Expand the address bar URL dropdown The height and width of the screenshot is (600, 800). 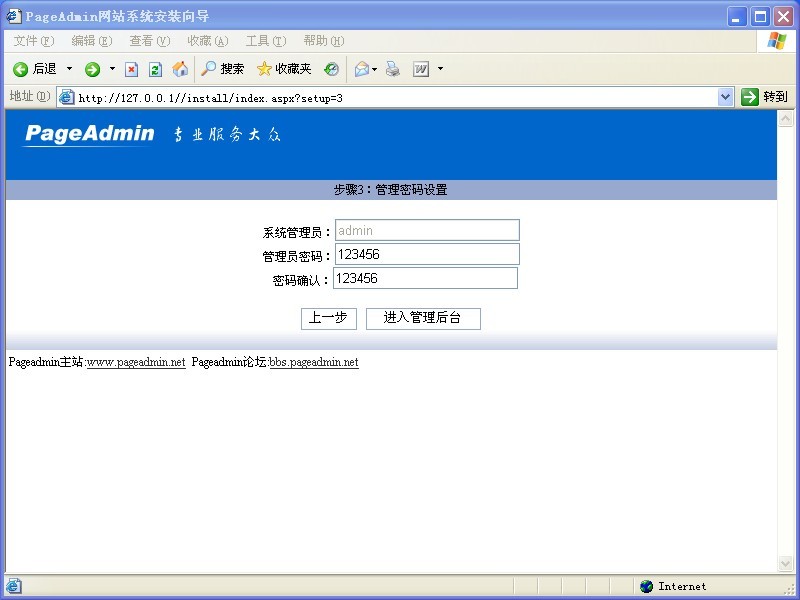coord(726,97)
